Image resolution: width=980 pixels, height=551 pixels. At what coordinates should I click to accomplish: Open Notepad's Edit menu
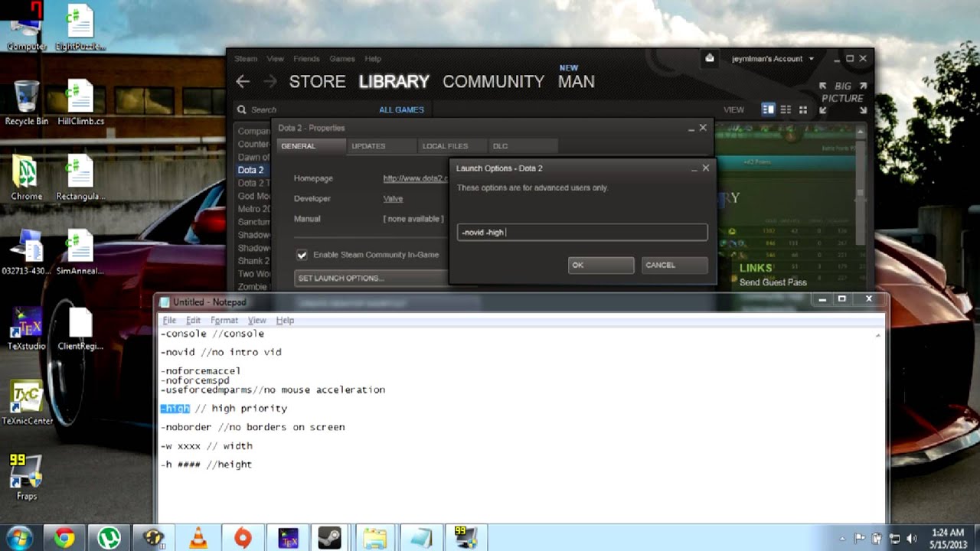click(x=193, y=320)
